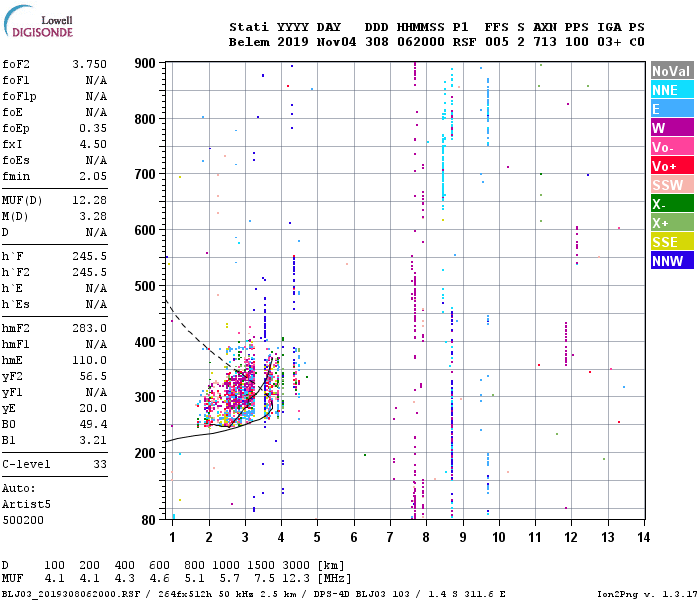The height and width of the screenshot is (600, 700).
Task: Select the NNE cyan legend swatch
Action: pos(672,90)
